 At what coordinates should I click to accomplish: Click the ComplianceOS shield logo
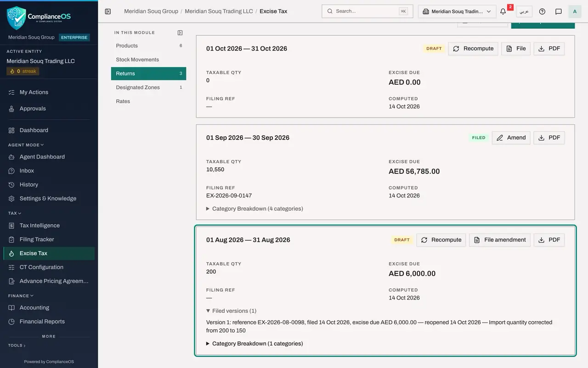point(17,18)
